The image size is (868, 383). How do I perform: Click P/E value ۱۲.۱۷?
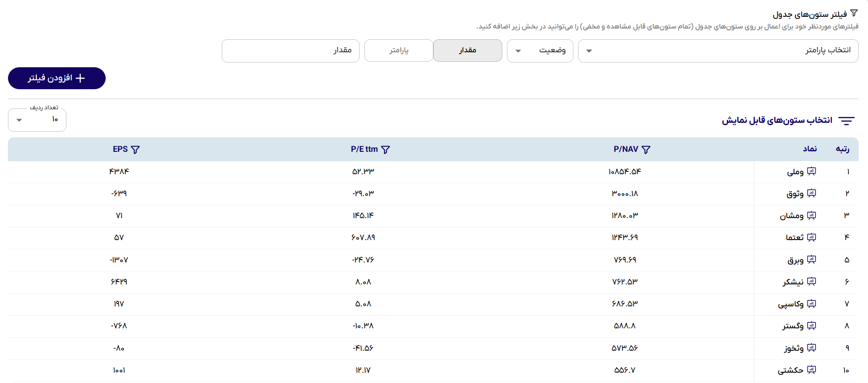[363, 370]
